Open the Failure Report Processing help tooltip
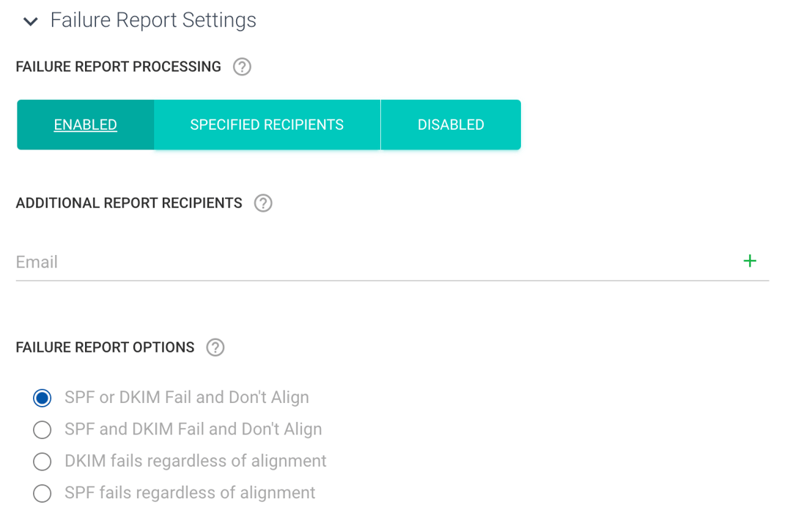 click(242, 67)
